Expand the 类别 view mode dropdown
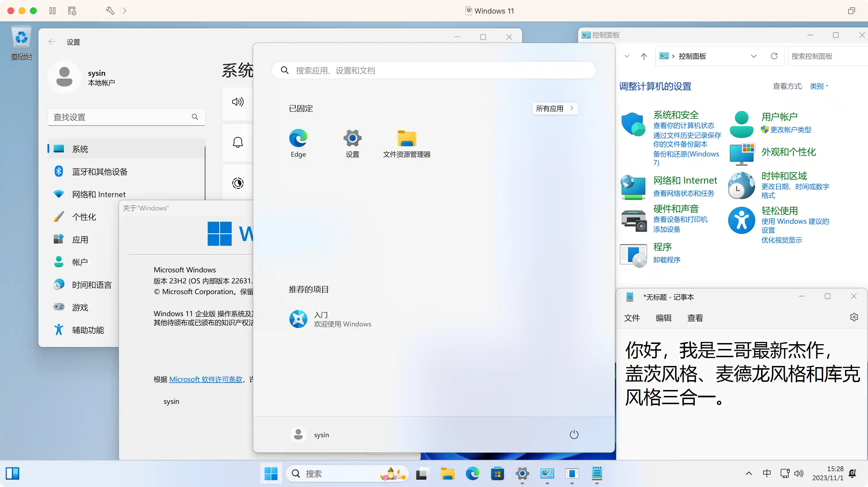868x487 pixels. (819, 86)
